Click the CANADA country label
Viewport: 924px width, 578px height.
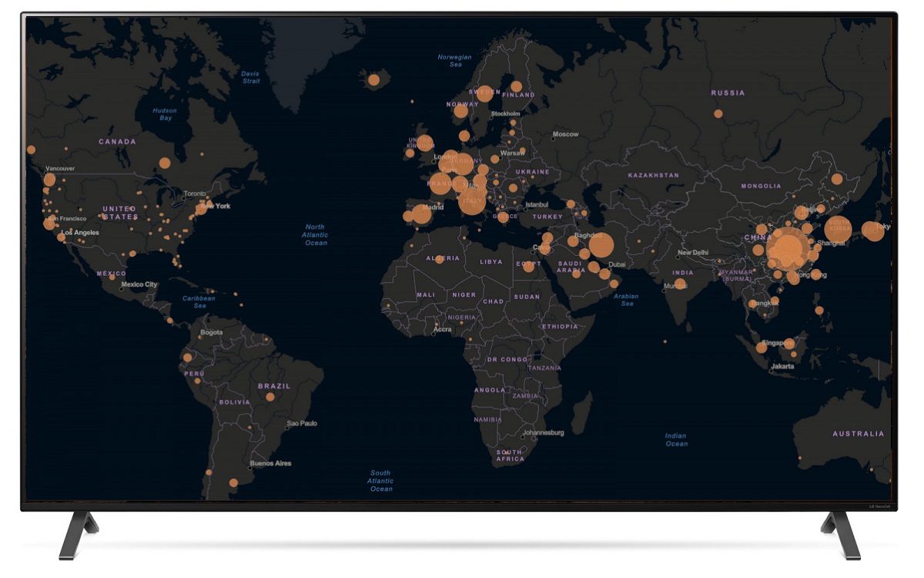(x=117, y=142)
